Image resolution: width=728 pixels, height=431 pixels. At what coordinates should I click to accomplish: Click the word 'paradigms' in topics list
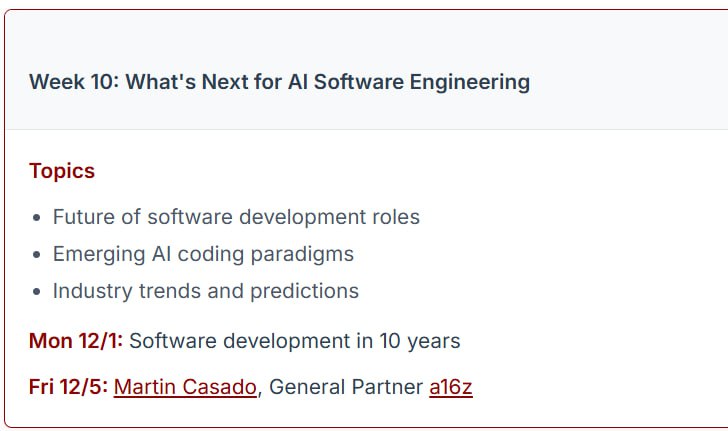[x=303, y=254]
